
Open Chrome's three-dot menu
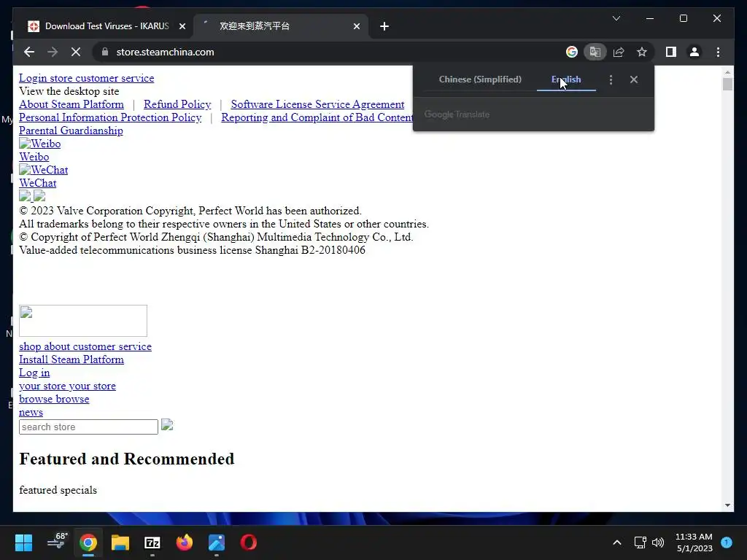718,52
